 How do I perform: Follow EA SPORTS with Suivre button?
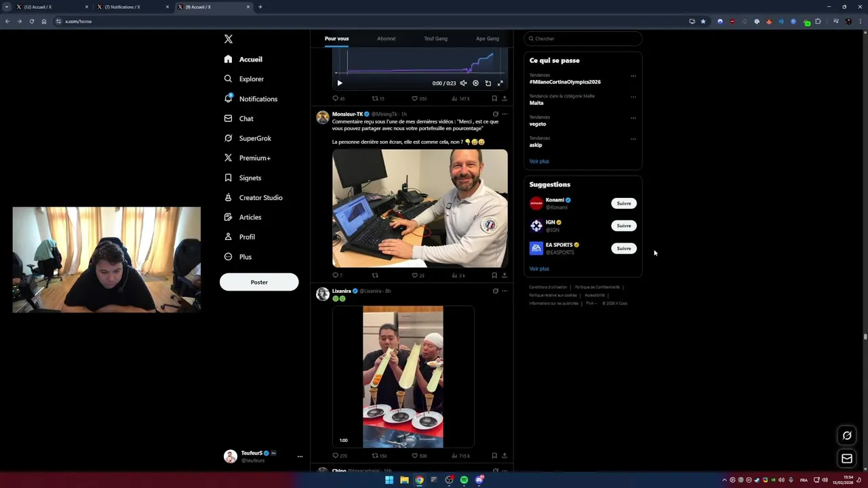(x=624, y=248)
